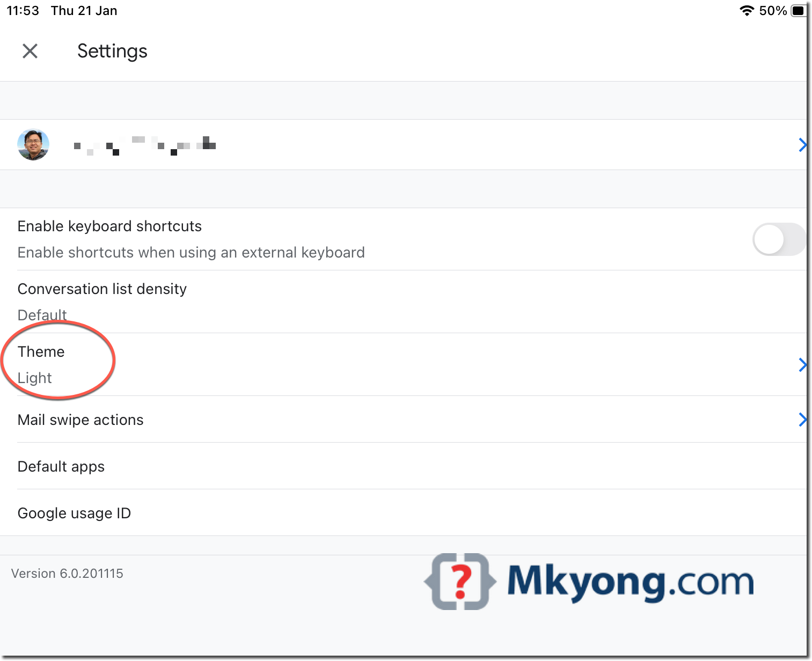Open Mail swipe actions
Viewport: 812px width, 661px height.
tap(404, 420)
